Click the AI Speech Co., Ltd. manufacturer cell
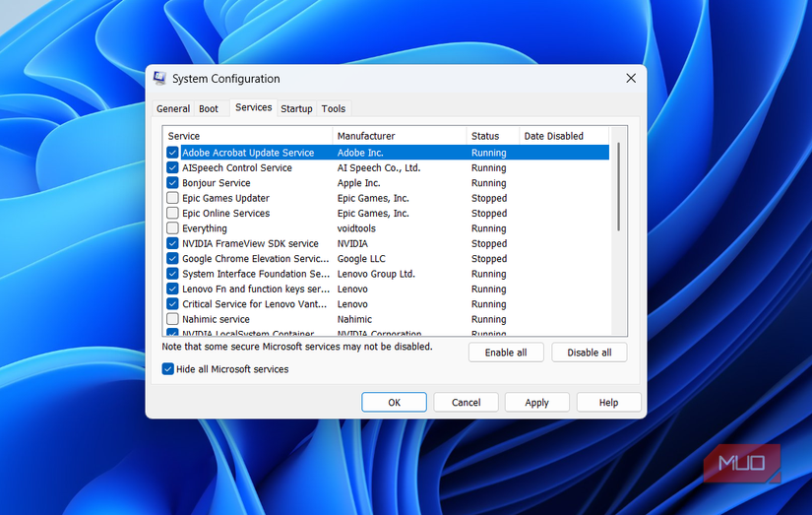The image size is (812, 515). tap(379, 167)
